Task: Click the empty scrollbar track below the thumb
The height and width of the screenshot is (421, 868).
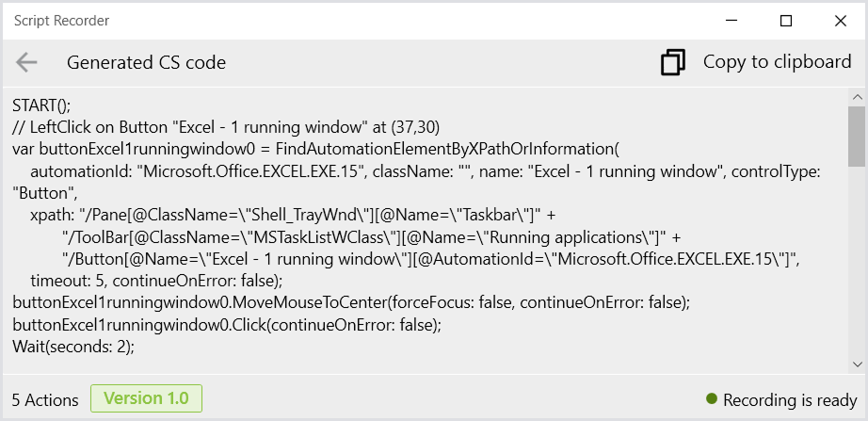Action: [857, 260]
